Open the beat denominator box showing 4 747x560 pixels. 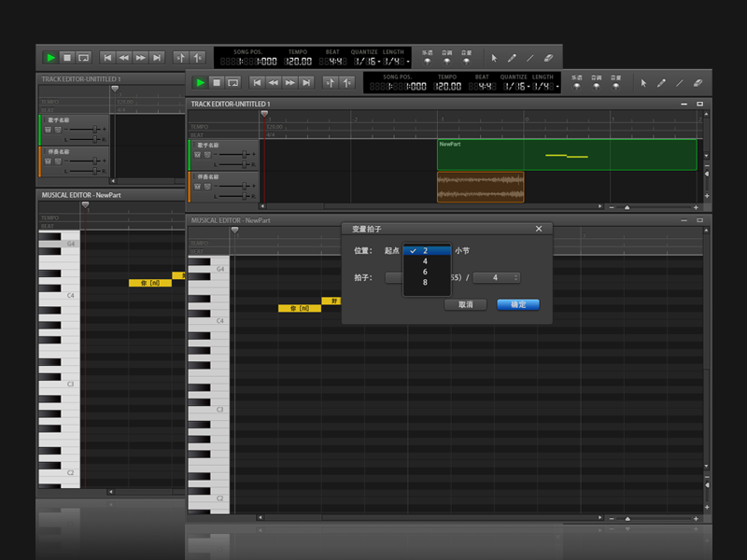(x=496, y=277)
